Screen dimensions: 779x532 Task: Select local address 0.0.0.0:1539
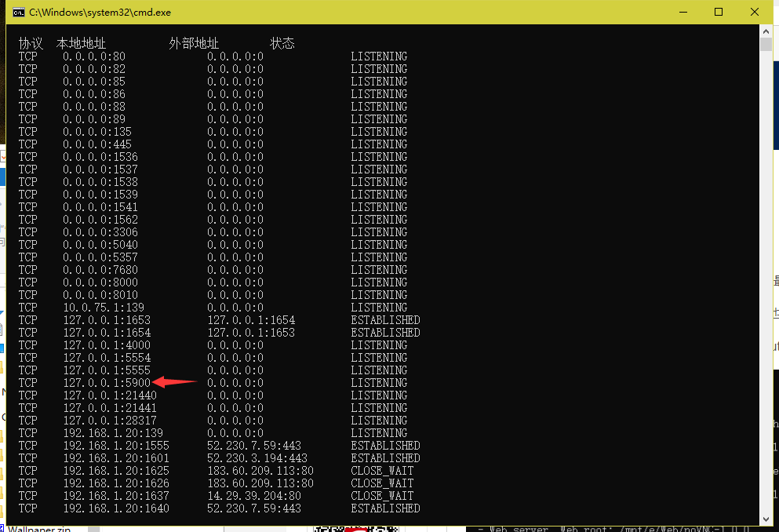(x=100, y=195)
